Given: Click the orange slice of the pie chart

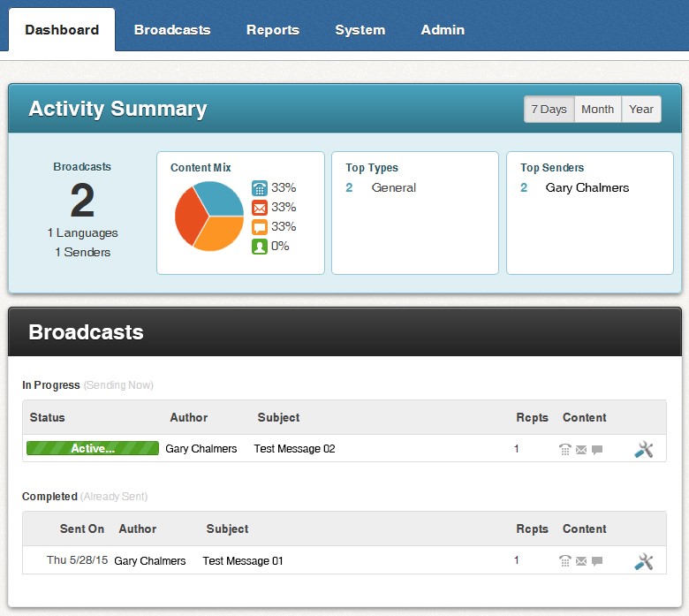Looking at the screenshot, I should (x=222, y=234).
